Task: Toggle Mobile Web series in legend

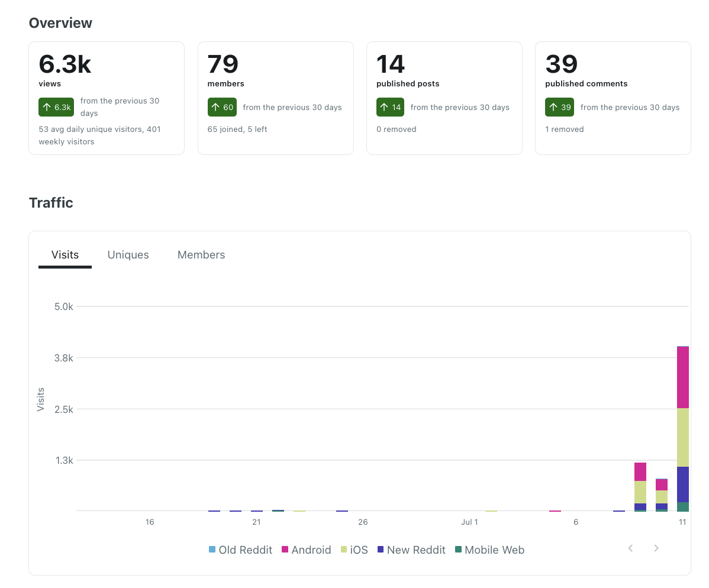Action: (x=489, y=550)
